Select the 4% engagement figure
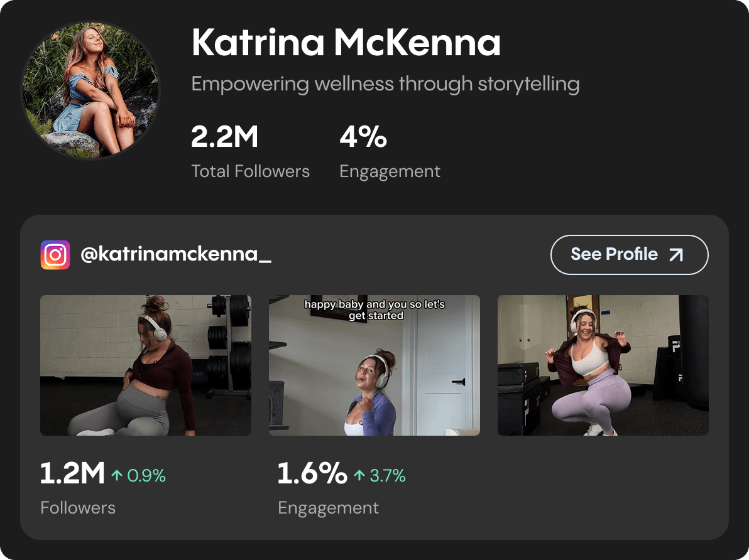 pos(363,136)
